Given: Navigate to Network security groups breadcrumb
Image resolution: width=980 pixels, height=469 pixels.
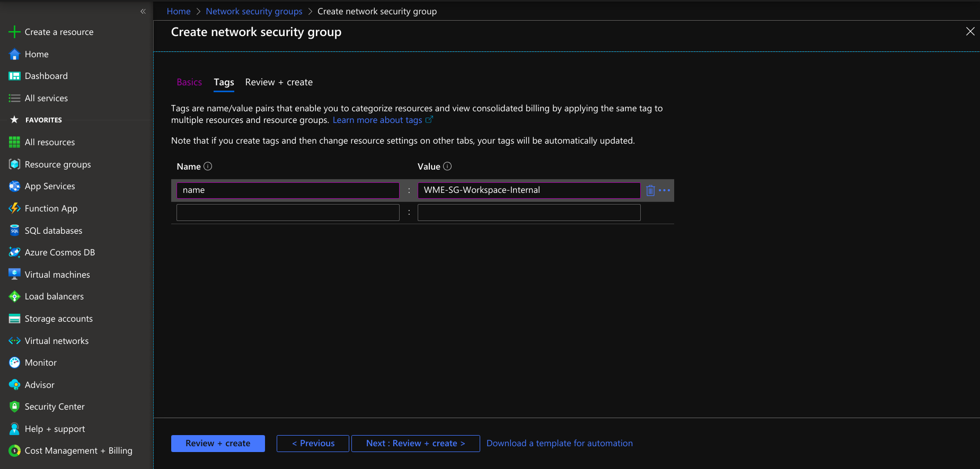Looking at the screenshot, I should tap(254, 11).
